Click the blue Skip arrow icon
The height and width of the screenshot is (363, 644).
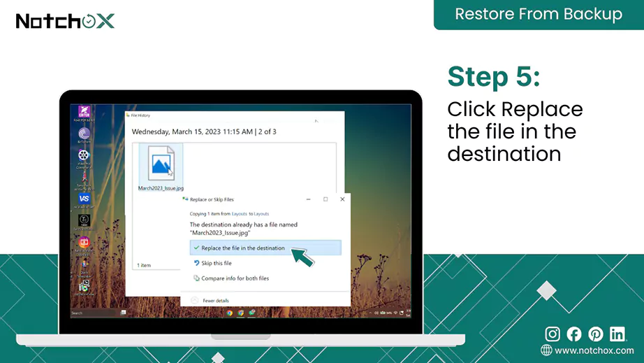[196, 263]
